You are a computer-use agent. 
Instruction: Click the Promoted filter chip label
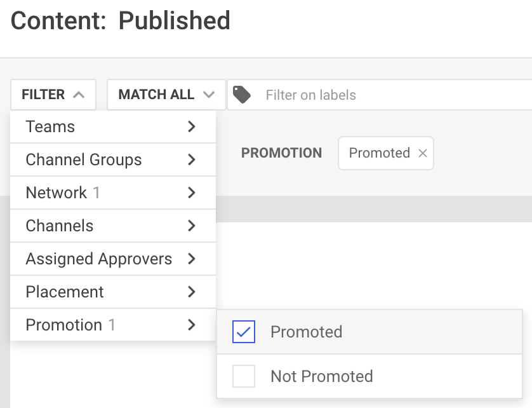click(380, 153)
